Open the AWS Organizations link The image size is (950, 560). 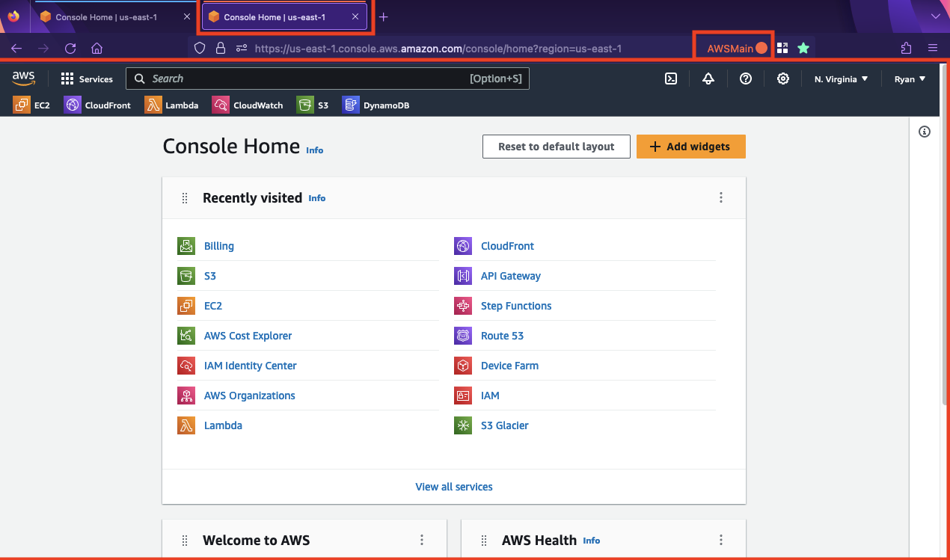tap(250, 396)
